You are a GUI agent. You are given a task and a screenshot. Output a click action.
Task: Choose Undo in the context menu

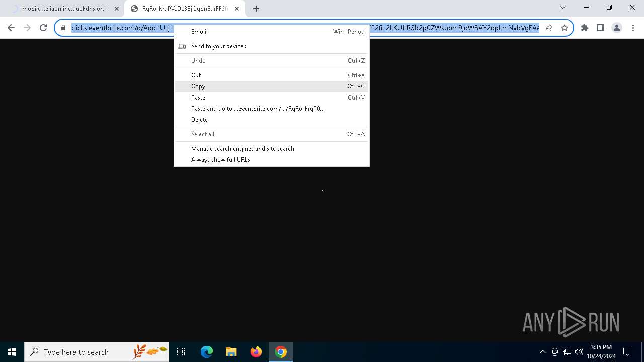pyautogui.click(x=272, y=61)
